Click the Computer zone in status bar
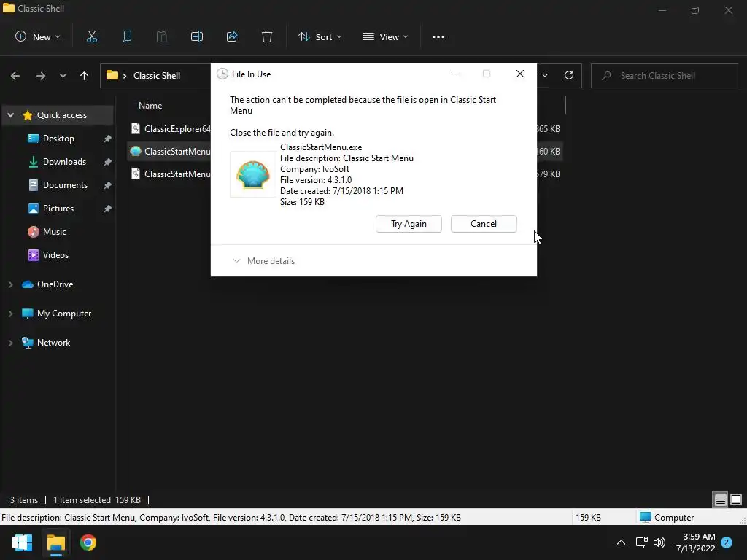 667,517
